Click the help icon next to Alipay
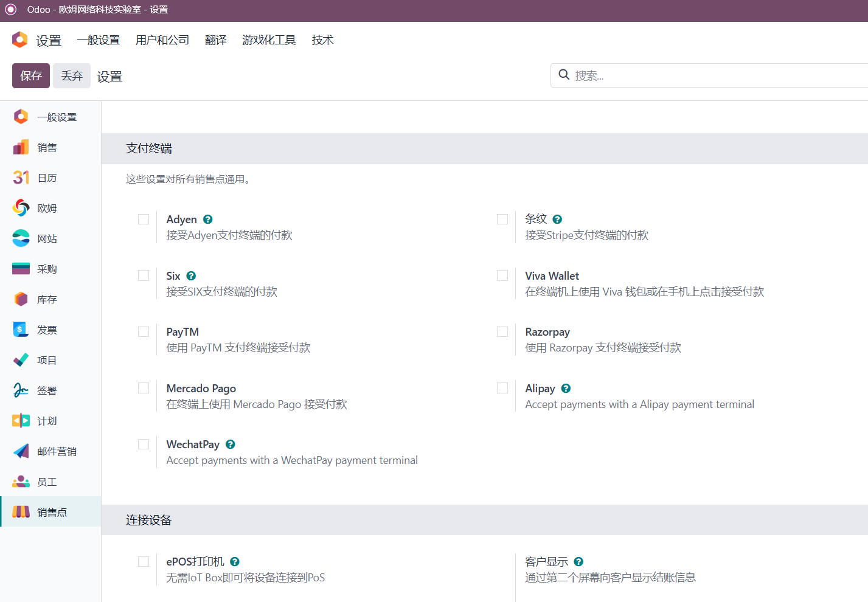868x602 pixels. [x=566, y=389]
